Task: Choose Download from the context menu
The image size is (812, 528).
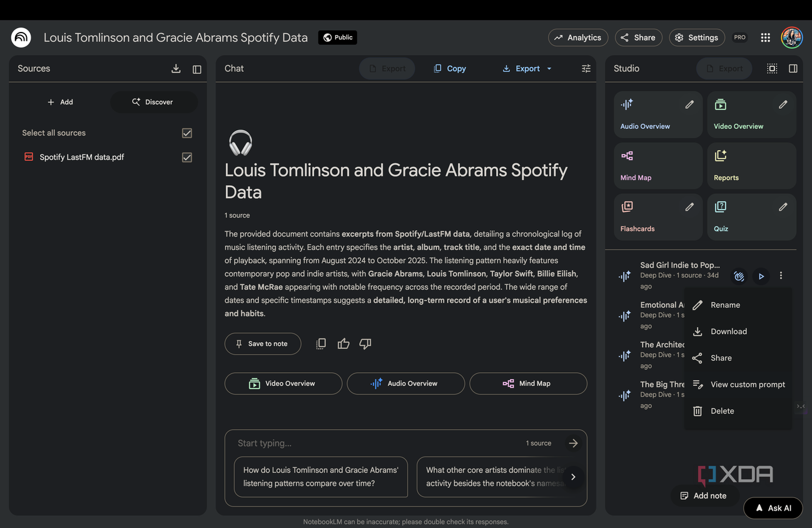Action: (738, 332)
